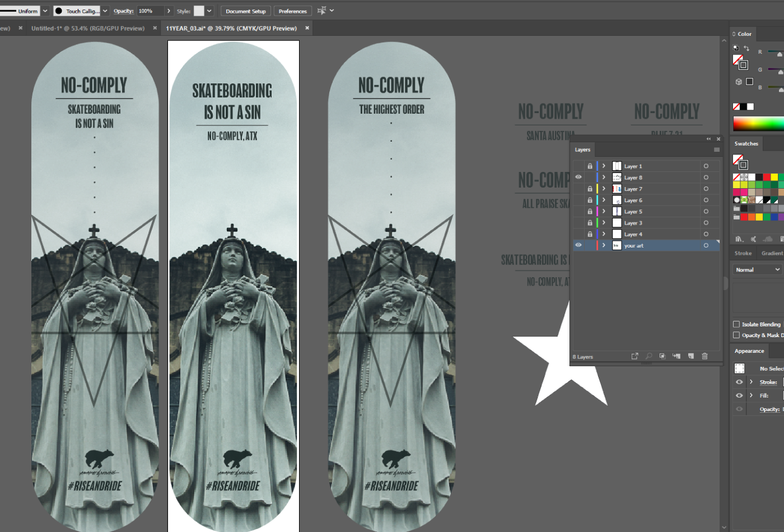This screenshot has height=532, width=784.
Task: Click the Preferences button
Action: click(x=293, y=11)
